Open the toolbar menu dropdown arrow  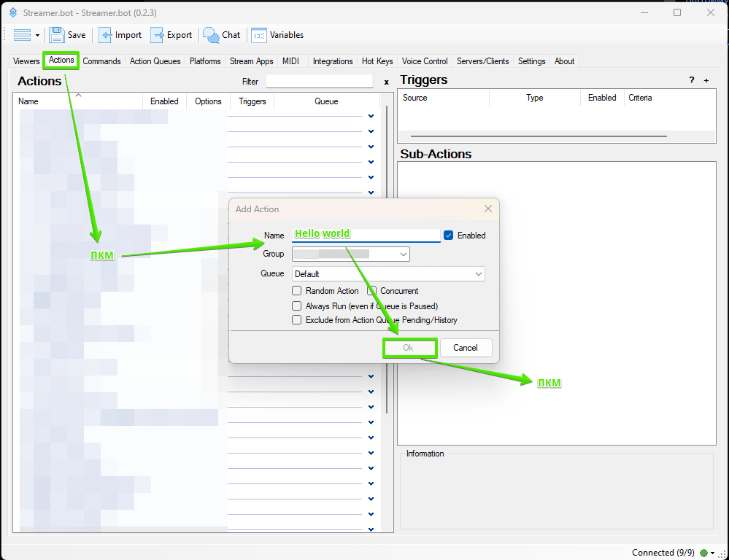point(37,35)
